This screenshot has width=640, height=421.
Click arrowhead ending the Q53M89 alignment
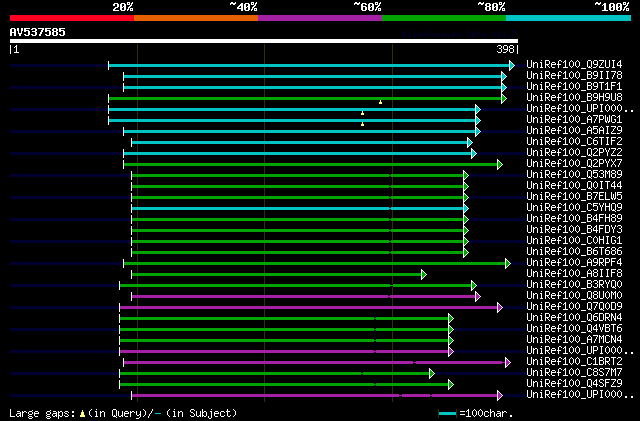pos(466,176)
